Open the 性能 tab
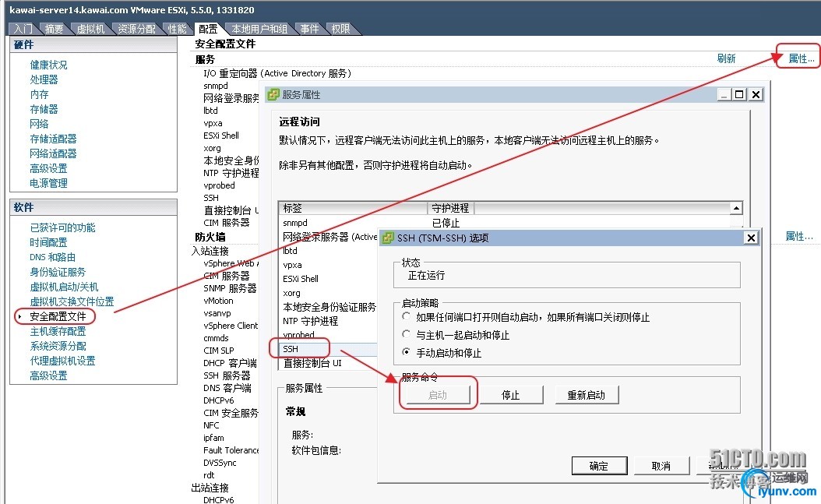Viewport: 821px width, 504px height. [177, 29]
